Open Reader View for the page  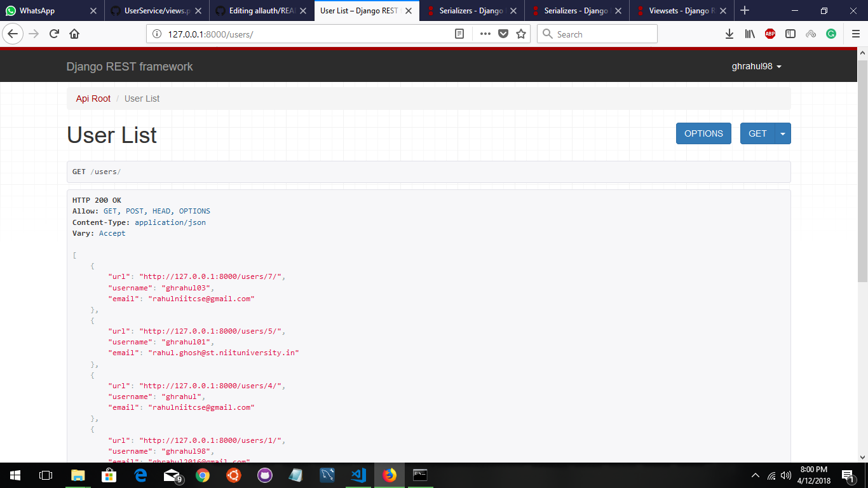(459, 34)
